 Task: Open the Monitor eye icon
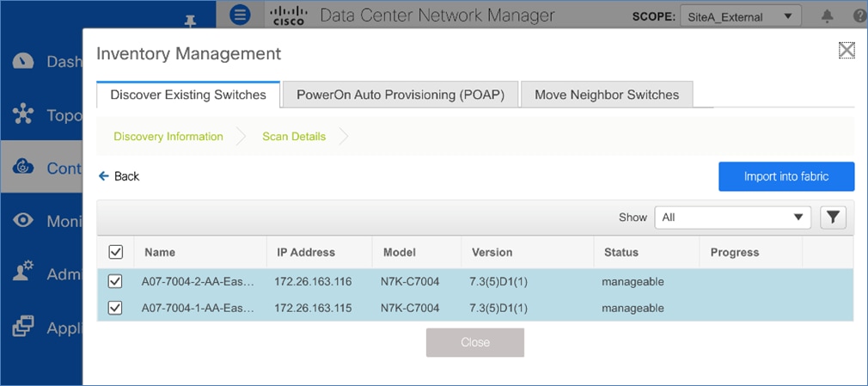[x=23, y=220]
